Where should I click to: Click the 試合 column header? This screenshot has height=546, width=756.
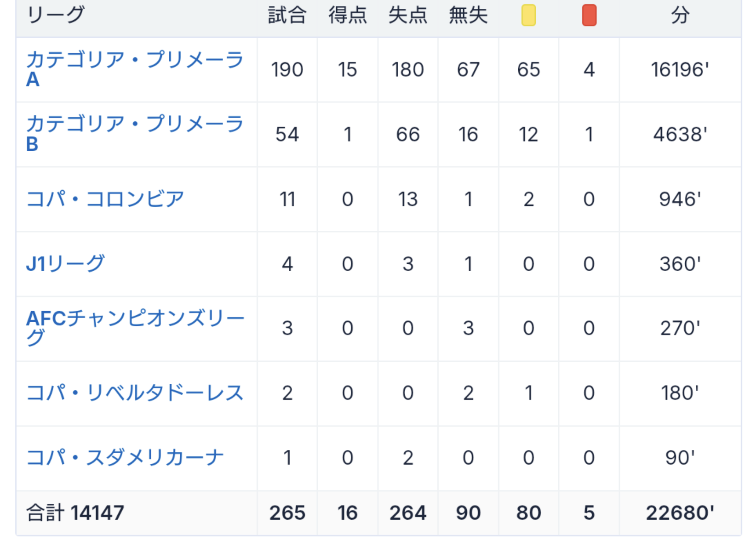pos(287,15)
